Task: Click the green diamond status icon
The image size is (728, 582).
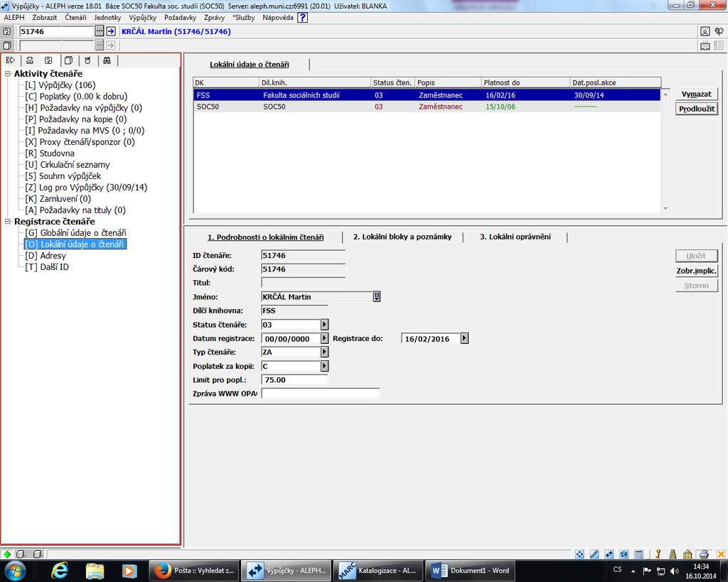Action: coord(7,554)
